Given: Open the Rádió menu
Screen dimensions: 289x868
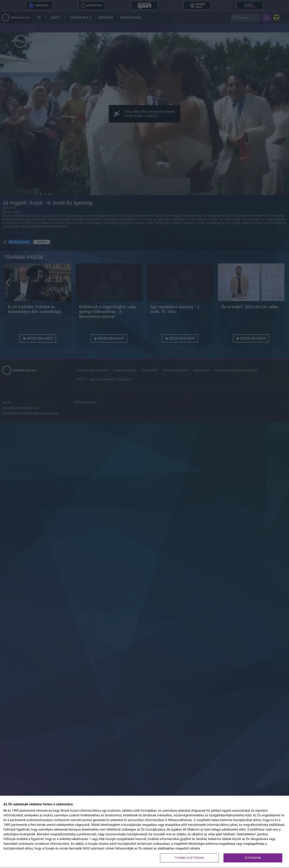Looking at the screenshot, I should tap(56, 18).
